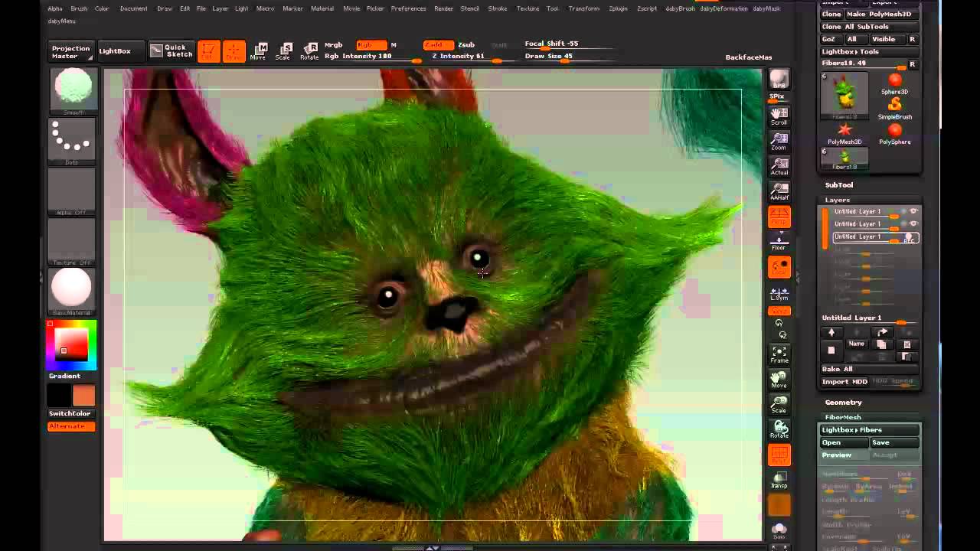This screenshot has height=551, width=980.
Task: Expand the Geometry section
Action: (x=843, y=403)
